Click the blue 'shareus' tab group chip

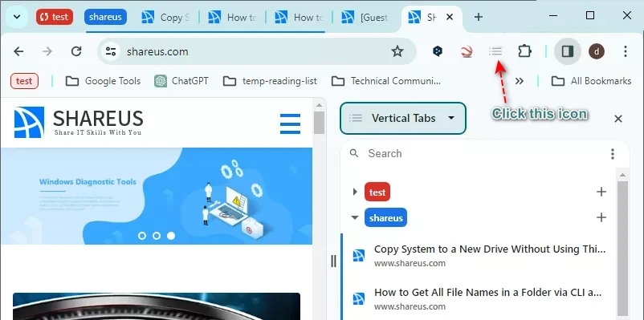click(105, 17)
